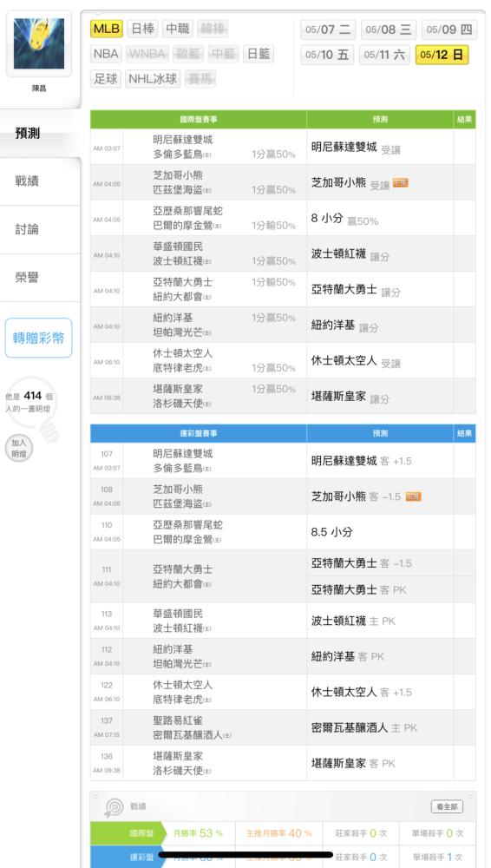
Task: Select the greyed WNBA tab
Action: click(x=147, y=54)
